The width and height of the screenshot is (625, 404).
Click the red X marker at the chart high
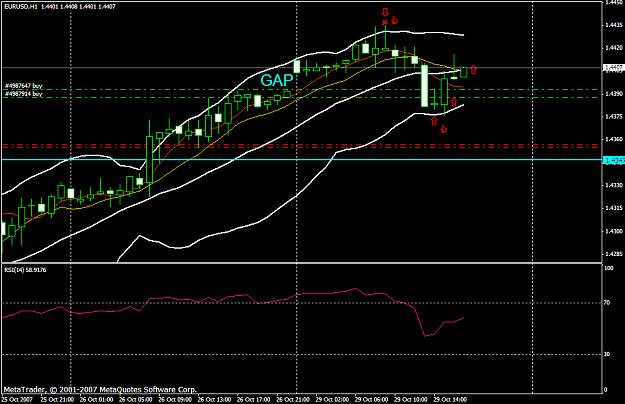pyautogui.click(x=385, y=22)
